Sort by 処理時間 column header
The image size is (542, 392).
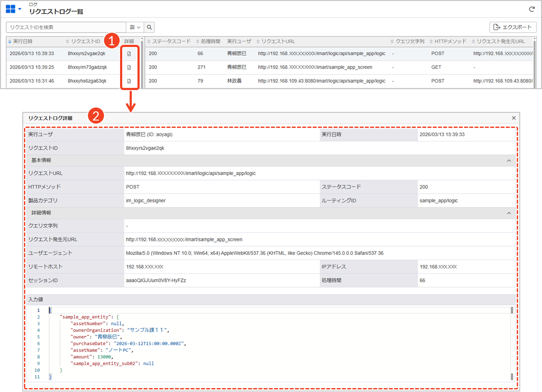(211, 41)
